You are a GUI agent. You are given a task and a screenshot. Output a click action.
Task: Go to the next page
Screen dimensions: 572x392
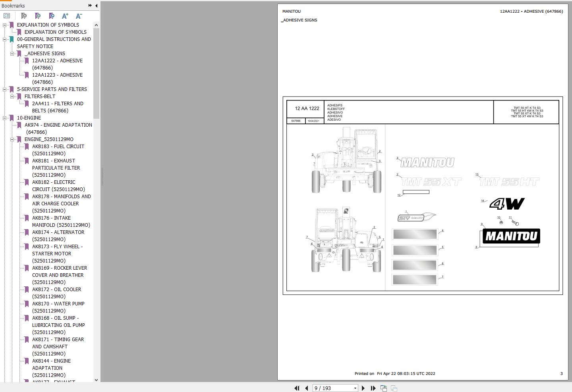click(363, 388)
